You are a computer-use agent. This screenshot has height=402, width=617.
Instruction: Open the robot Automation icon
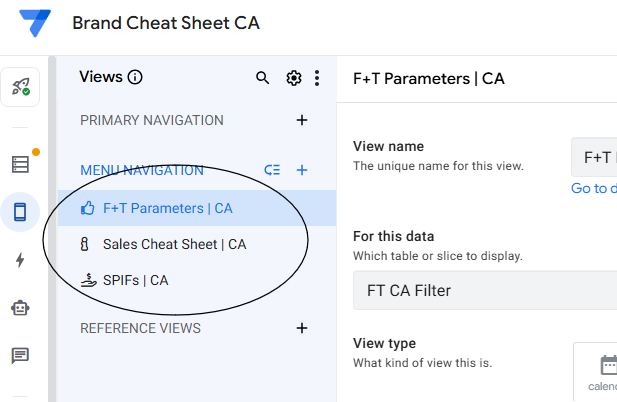click(x=20, y=308)
